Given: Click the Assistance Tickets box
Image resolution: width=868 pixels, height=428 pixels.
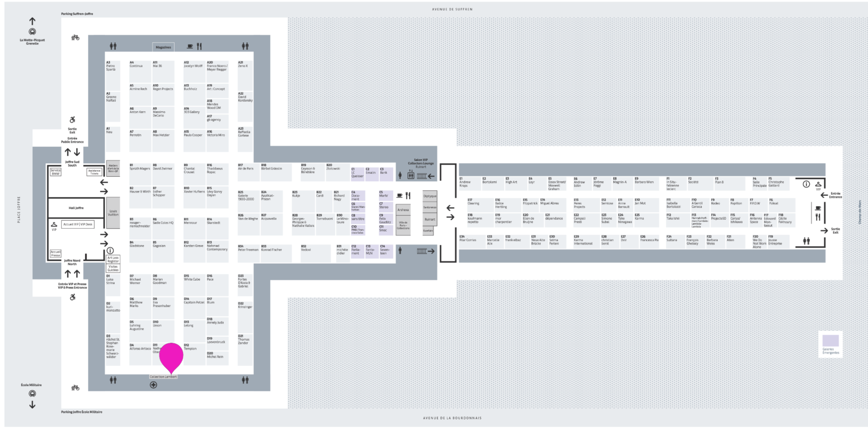Looking at the screenshot, I should pos(94,173).
